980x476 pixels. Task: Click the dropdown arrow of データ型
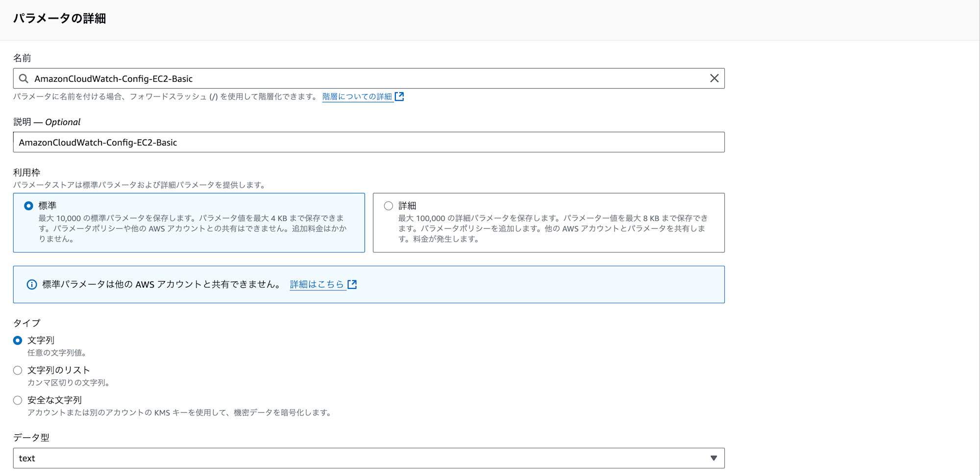coord(713,458)
